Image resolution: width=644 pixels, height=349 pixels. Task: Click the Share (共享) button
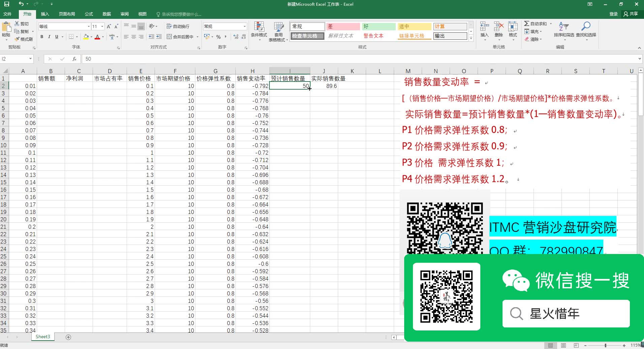631,14
